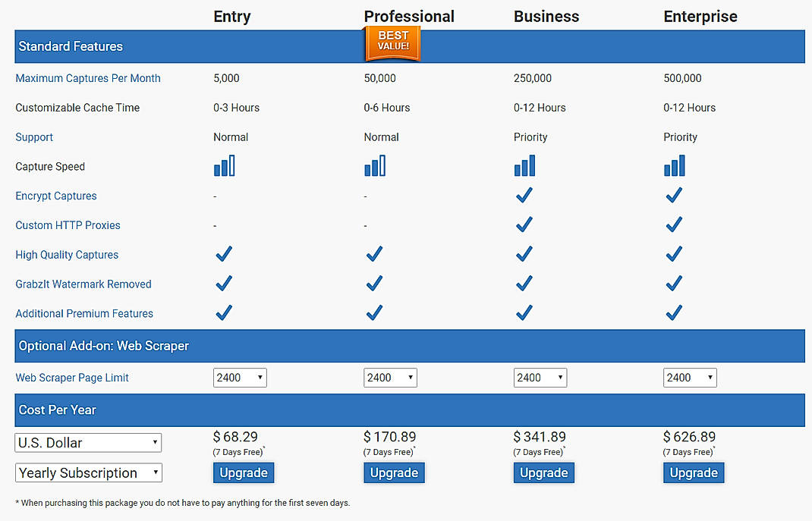
Task: Click Enterprise's Encrypt Captures checkmark
Action: point(674,195)
